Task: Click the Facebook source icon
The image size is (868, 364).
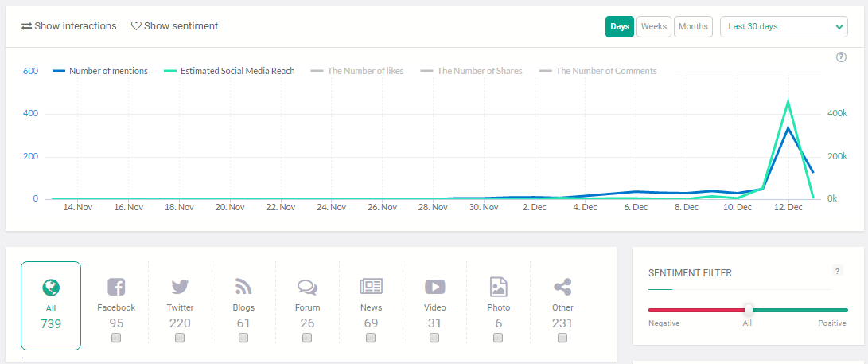Action: [116, 287]
